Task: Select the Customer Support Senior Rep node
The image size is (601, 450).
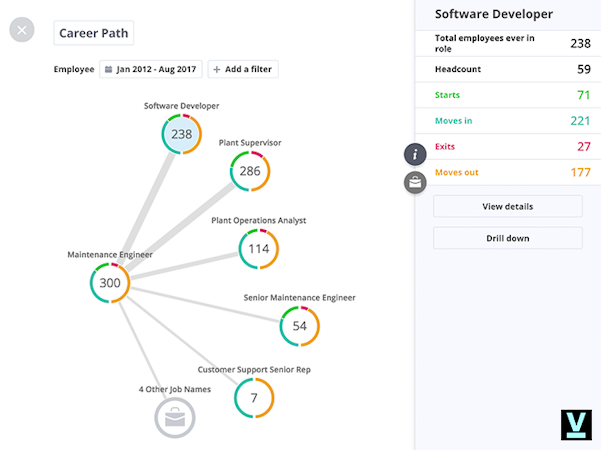Action: pos(254,398)
